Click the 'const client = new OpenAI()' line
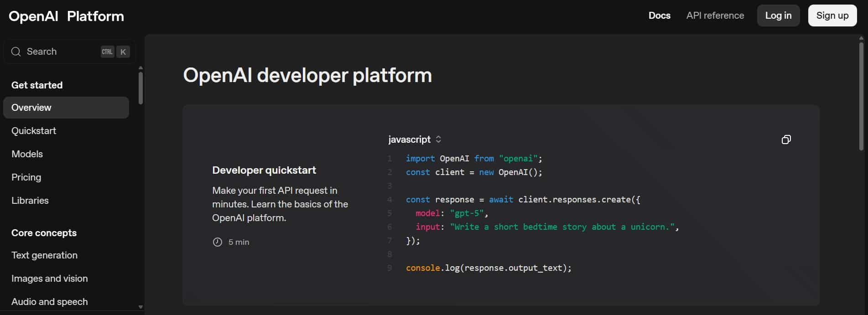The image size is (868, 315). [474, 172]
